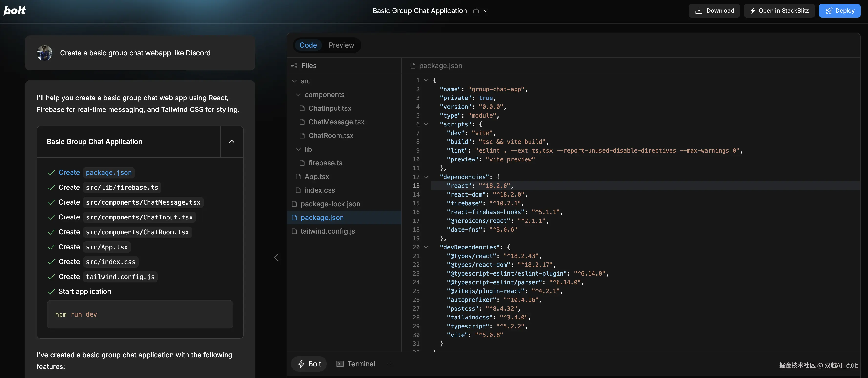Collapse Basic Group Chat Application steps
The image size is (868, 378).
click(232, 142)
